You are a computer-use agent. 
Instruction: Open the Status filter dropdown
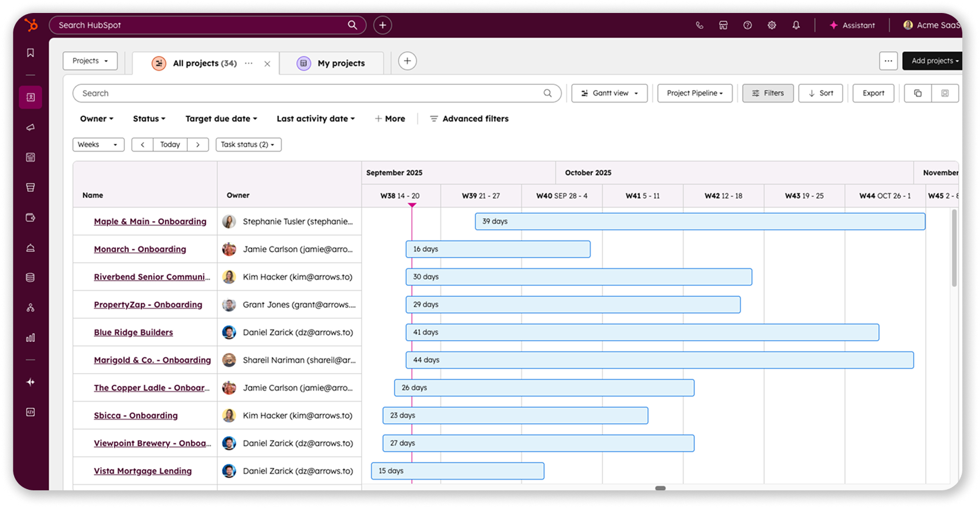tap(149, 118)
